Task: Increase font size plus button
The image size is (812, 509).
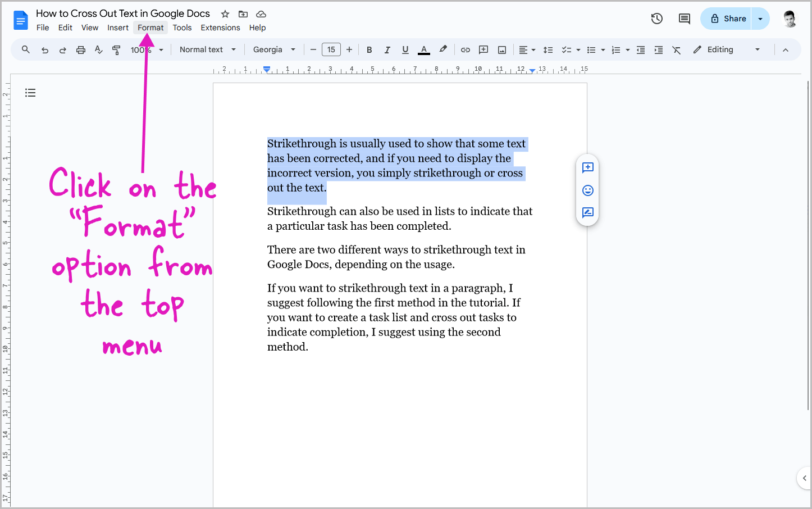Action: click(349, 49)
